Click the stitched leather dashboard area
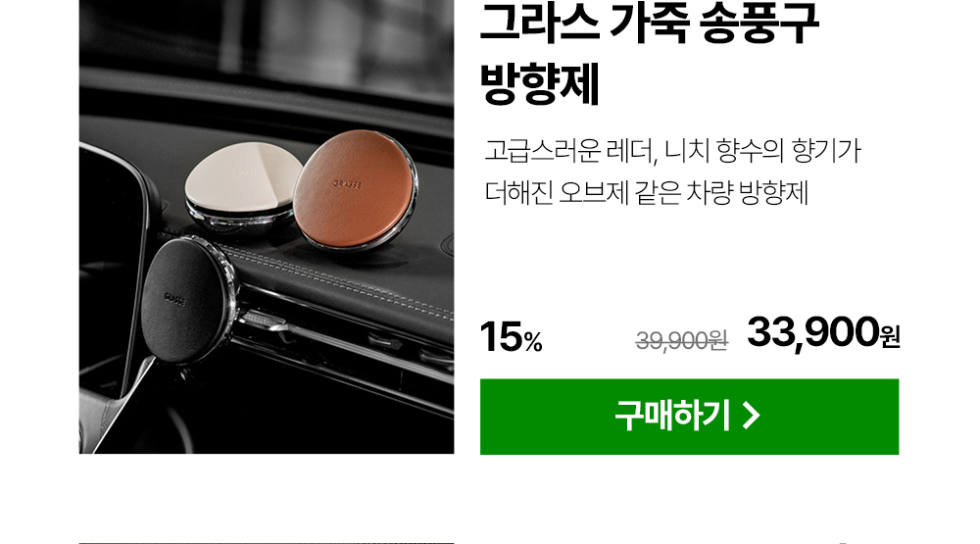This screenshot has width=980, height=544. tap(350, 275)
